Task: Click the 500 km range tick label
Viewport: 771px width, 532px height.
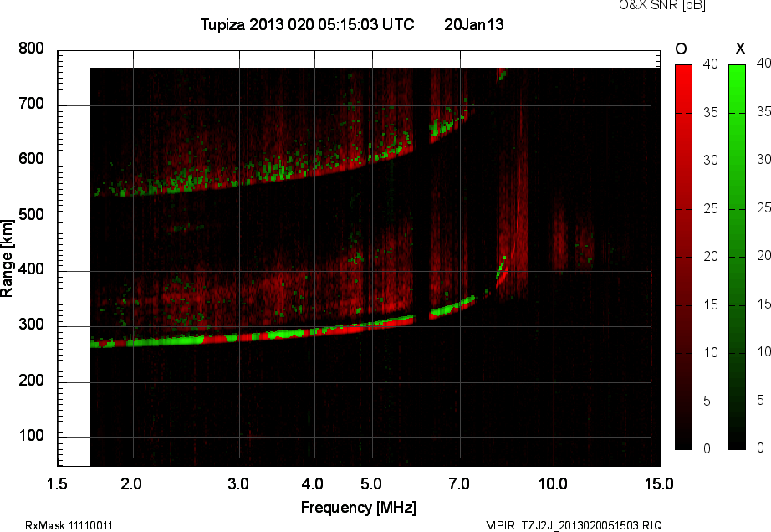Action: (x=31, y=215)
